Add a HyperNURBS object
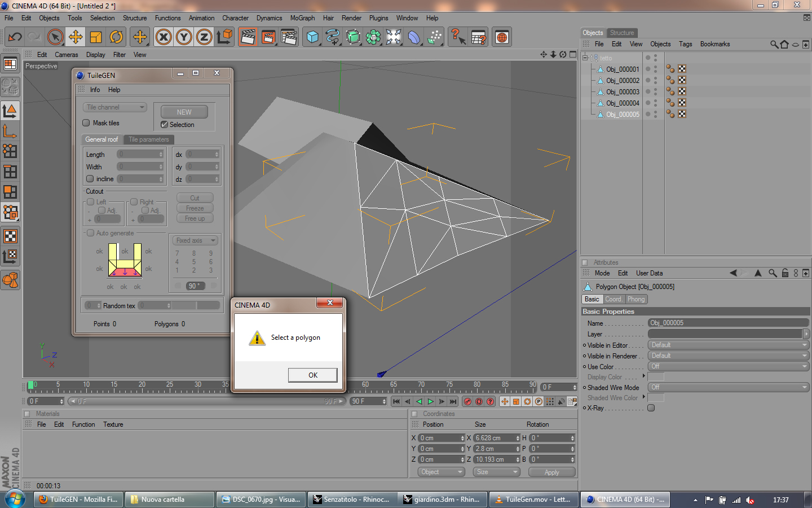Viewport: 812px width, 508px height. [353, 37]
